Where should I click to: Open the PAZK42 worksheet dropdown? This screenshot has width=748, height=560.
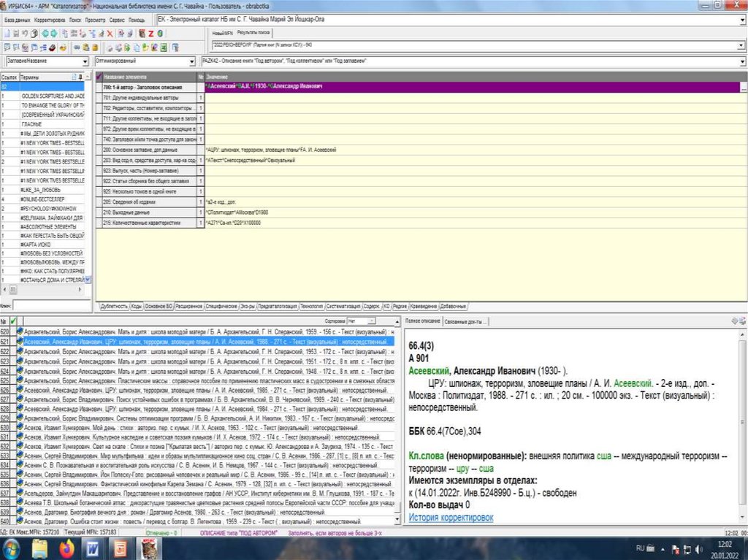click(x=743, y=61)
